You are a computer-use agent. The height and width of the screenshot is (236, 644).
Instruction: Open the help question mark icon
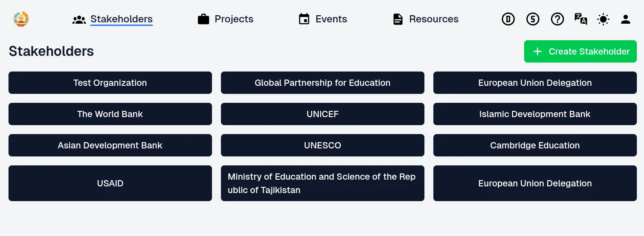(557, 19)
